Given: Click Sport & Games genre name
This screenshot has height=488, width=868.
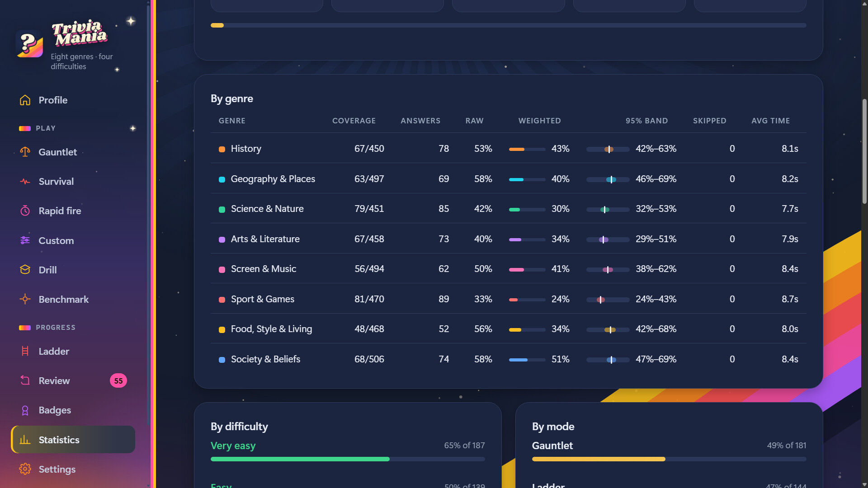Looking at the screenshot, I should (262, 299).
